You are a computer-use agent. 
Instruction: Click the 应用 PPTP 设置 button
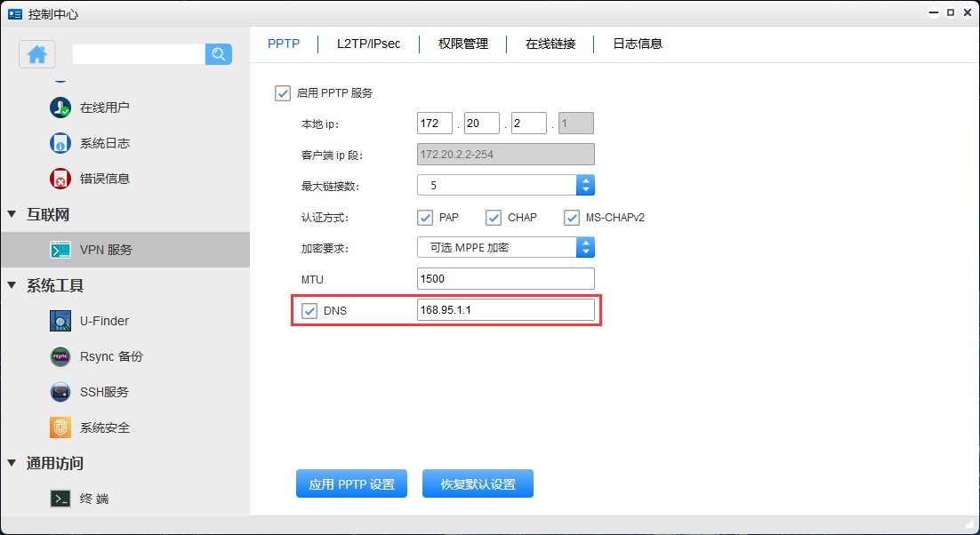click(351, 483)
